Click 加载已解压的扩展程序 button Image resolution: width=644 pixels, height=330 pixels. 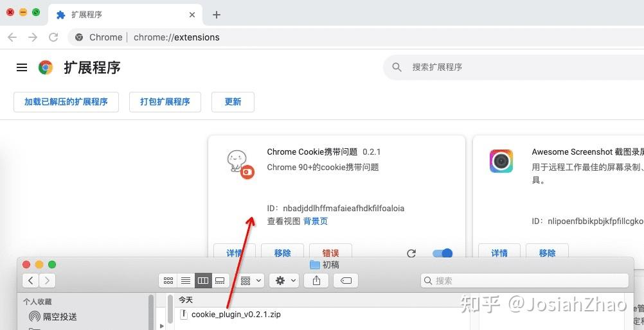click(x=66, y=102)
